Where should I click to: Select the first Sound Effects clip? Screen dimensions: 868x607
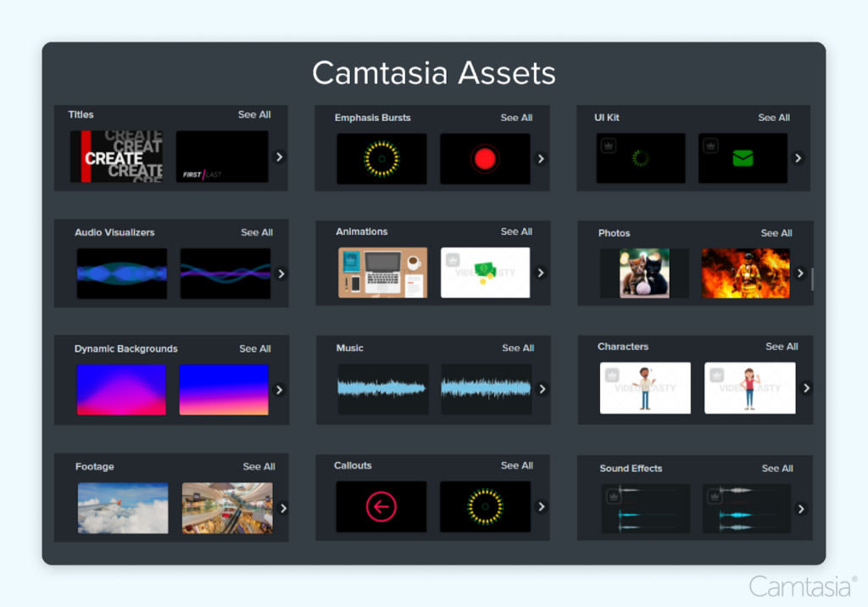coord(645,509)
